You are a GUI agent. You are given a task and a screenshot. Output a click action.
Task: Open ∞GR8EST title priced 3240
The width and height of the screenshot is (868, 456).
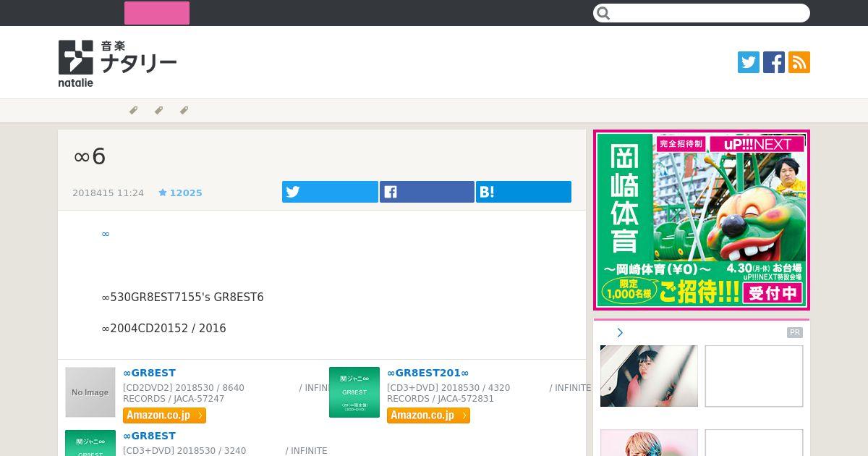(149, 436)
